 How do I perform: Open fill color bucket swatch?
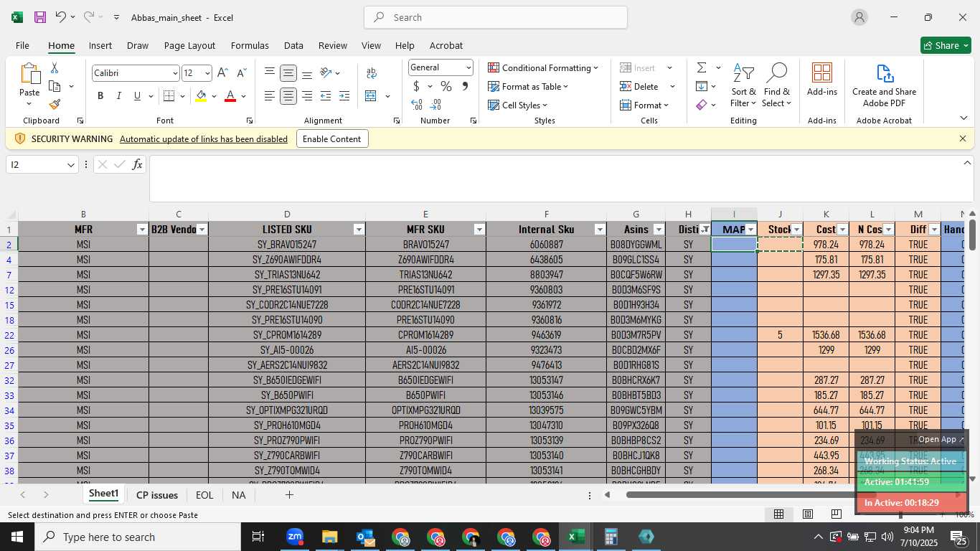click(x=201, y=96)
